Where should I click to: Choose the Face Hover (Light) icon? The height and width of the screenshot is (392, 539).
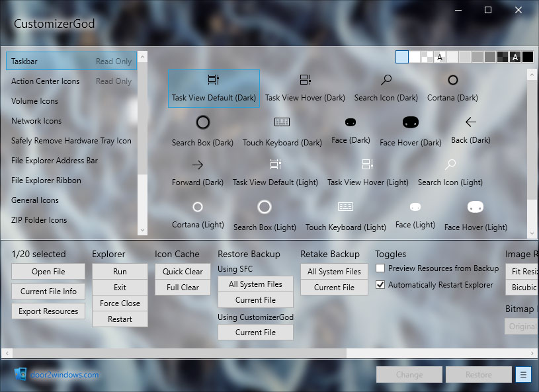(x=476, y=215)
